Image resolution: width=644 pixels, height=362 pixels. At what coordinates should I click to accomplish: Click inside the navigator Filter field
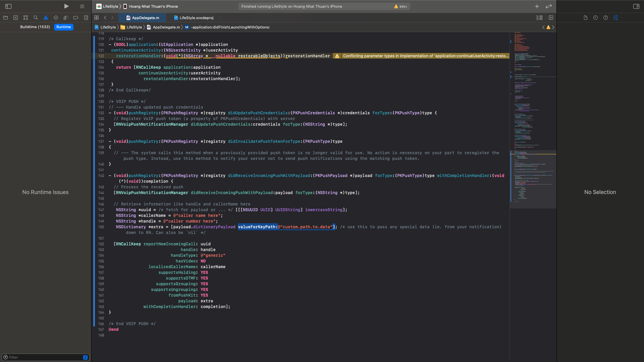pyautogui.click(x=44, y=357)
